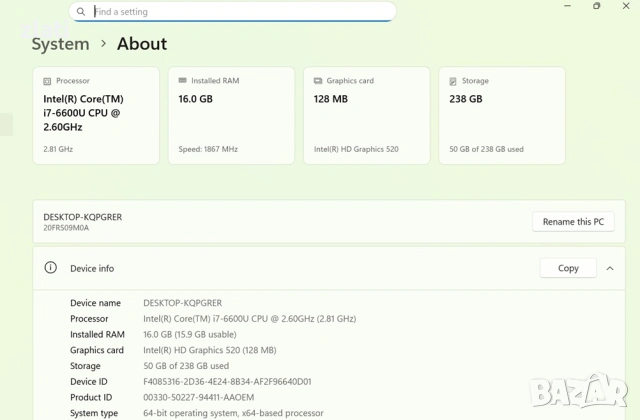Open the Graphics card tile showing 128 MB
This screenshot has width=640, height=420.
pyautogui.click(x=367, y=116)
